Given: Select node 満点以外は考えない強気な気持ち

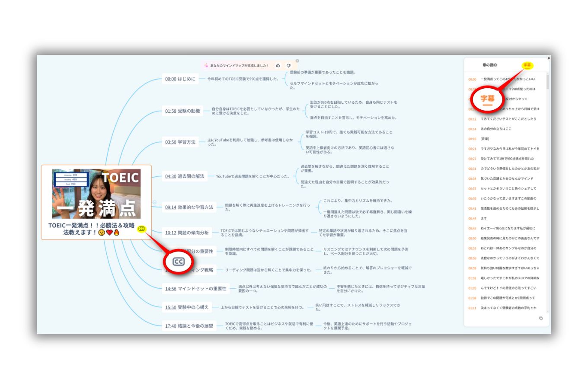Looking at the screenshot, I should [282, 289].
